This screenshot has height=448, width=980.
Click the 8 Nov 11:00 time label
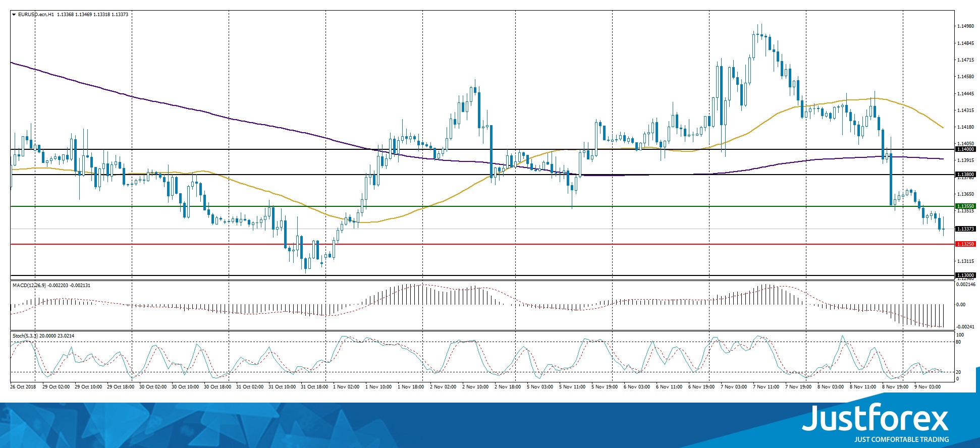pos(863,387)
